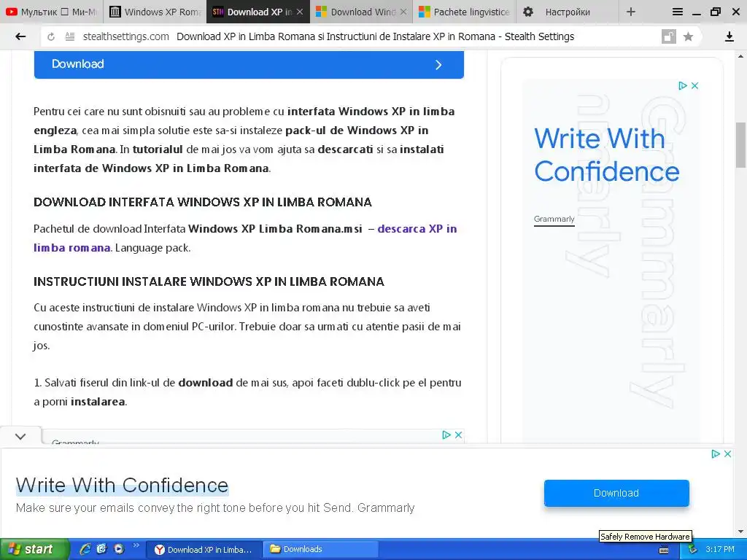Open browser hamburger menu
The height and width of the screenshot is (560, 747).
(x=678, y=12)
